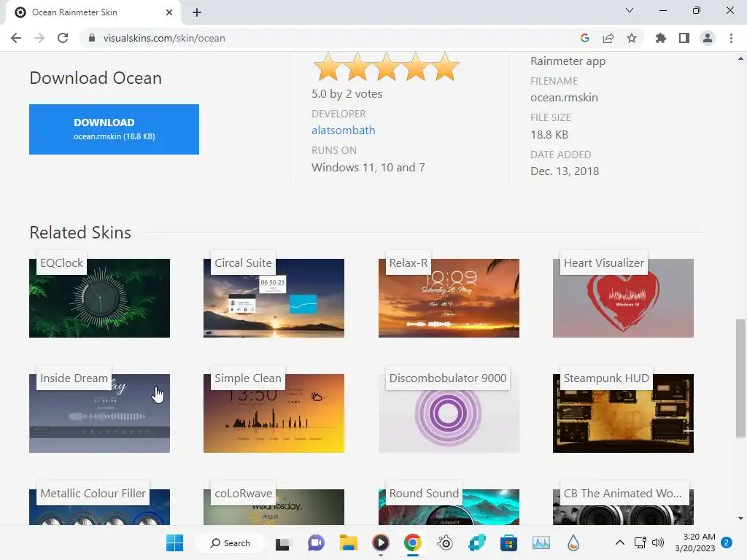The height and width of the screenshot is (560, 747).
Task: Open a new browser tab
Action: (x=197, y=12)
